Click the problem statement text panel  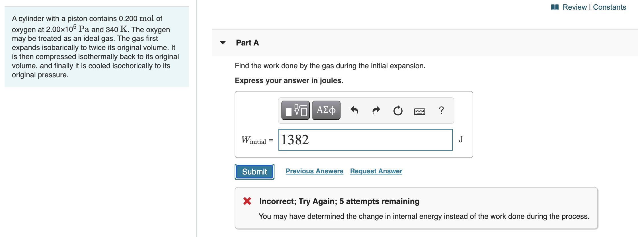97,47
